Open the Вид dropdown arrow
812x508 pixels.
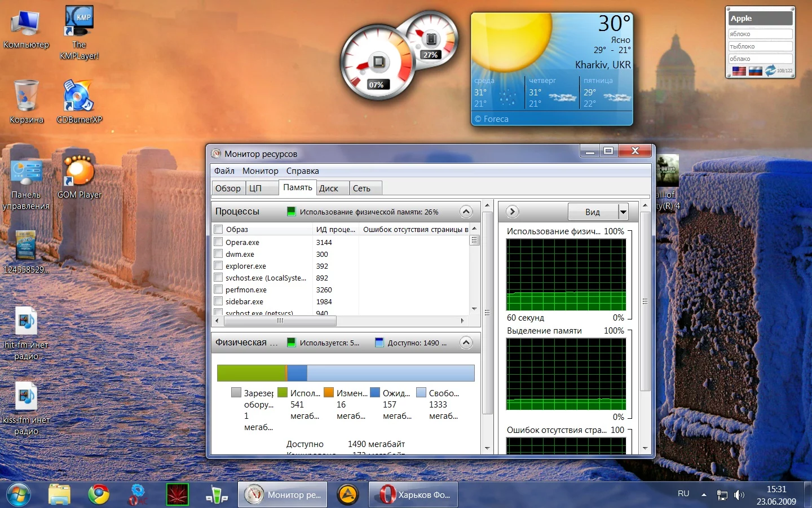(623, 212)
